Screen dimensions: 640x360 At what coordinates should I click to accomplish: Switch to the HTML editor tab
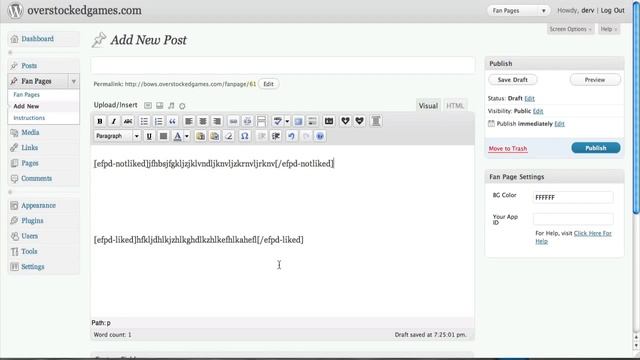[x=455, y=106]
